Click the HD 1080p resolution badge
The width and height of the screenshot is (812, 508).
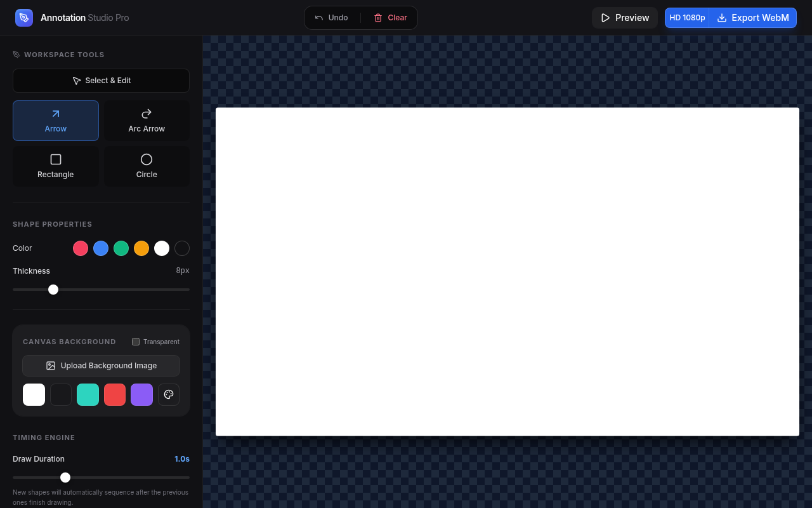[x=687, y=18]
